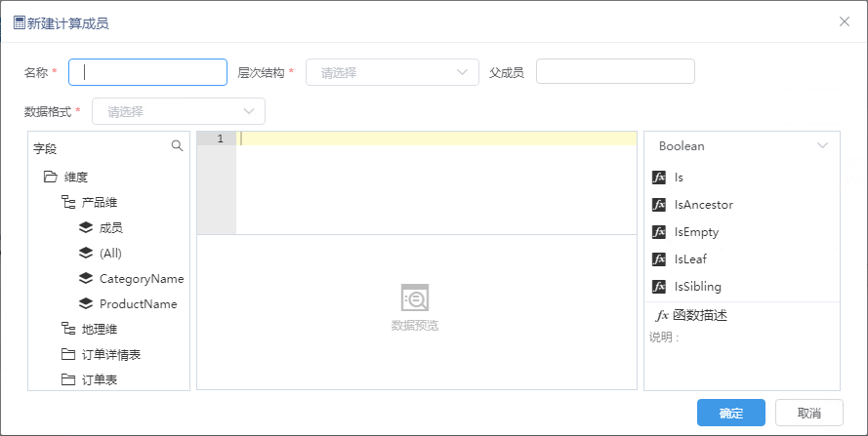Click the layer icon beside (All)
Image resolution: width=868 pixels, height=436 pixels.
point(86,253)
